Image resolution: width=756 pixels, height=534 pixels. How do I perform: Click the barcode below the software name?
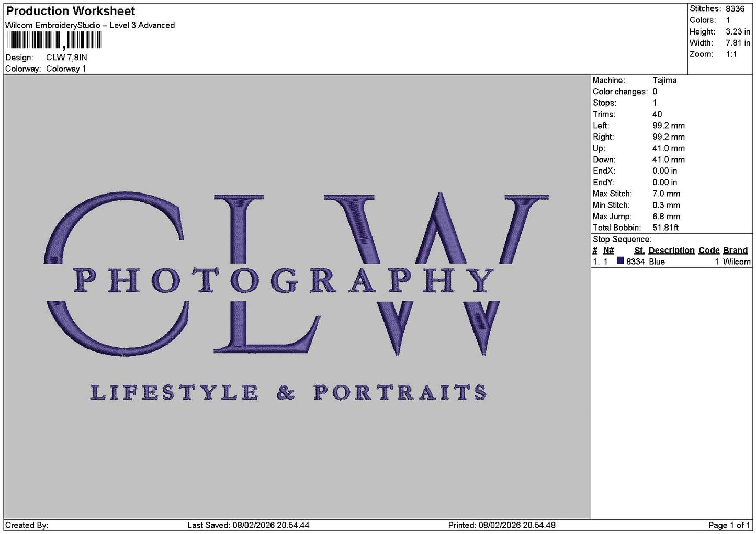54,40
